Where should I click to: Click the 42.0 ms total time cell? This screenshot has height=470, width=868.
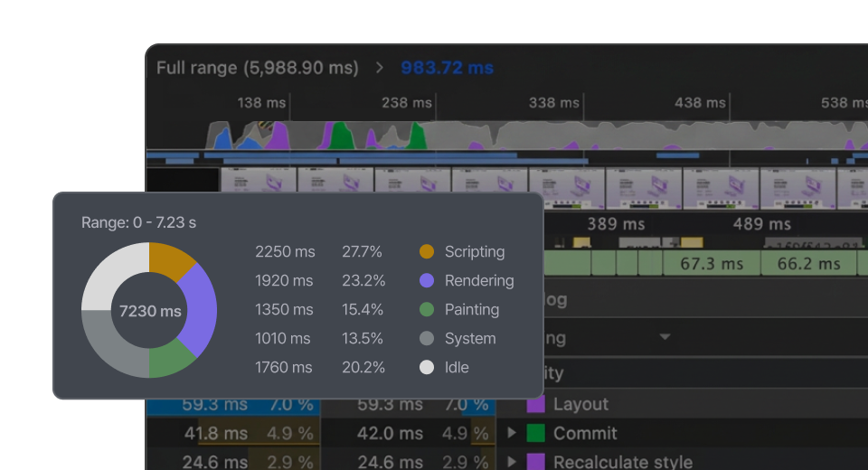[x=390, y=433]
